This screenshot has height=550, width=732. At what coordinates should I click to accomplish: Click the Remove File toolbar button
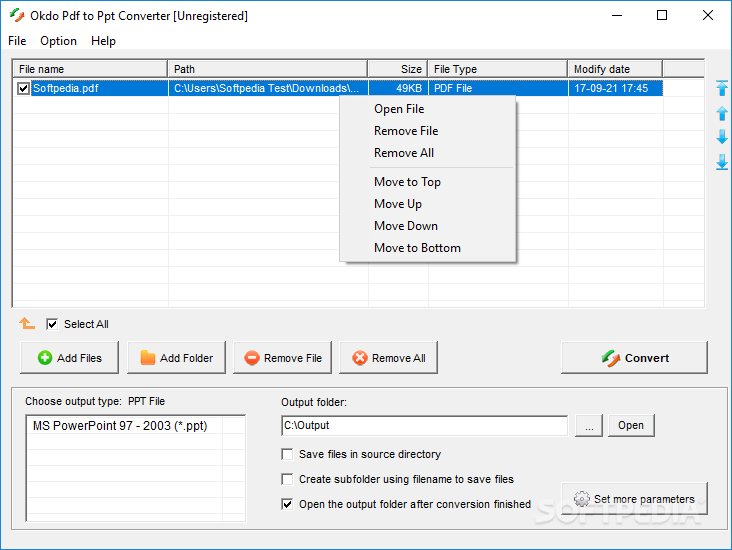click(x=282, y=358)
